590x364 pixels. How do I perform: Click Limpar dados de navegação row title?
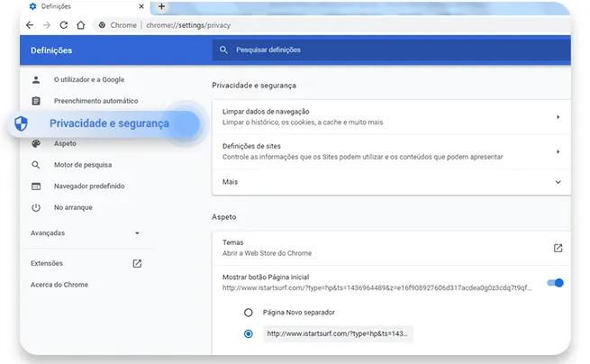pyautogui.click(x=266, y=112)
